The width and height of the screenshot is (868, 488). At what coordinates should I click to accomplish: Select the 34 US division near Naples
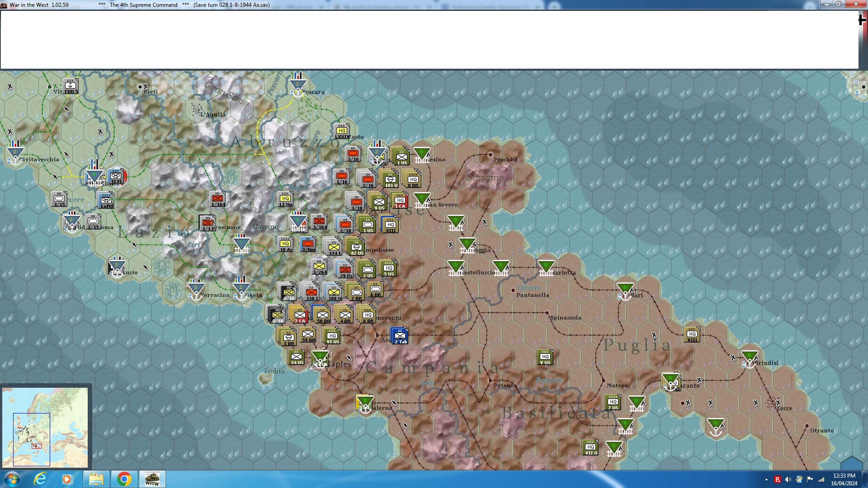coord(297,357)
